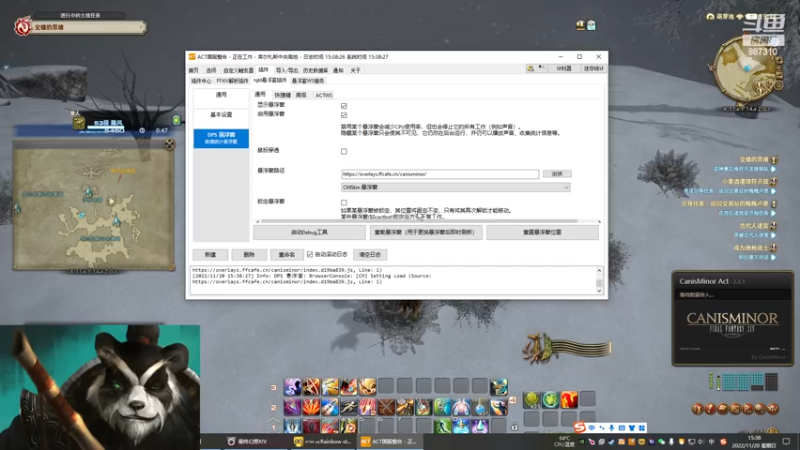This screenshot has width=800, height=450.
Task: Click the potion flask icon in hotbar 2
Action: tap(480, 407)
